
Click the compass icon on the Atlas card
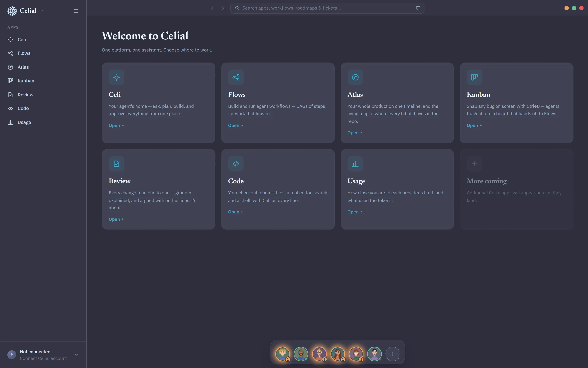coord(355,77)
